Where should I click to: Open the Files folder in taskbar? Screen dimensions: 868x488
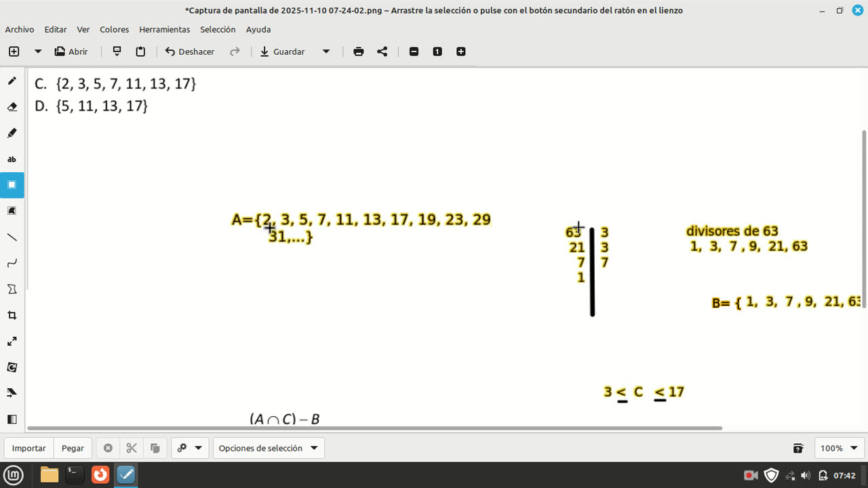click(49, 474)
